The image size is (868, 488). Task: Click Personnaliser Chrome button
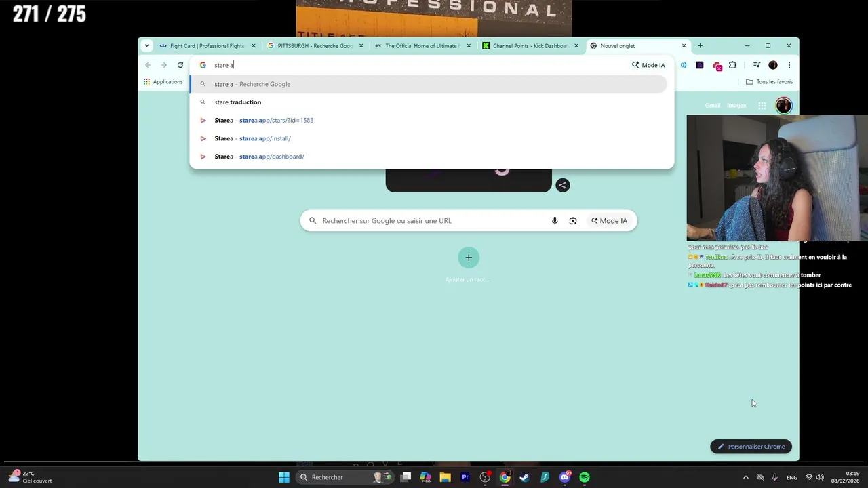(751, 447)
